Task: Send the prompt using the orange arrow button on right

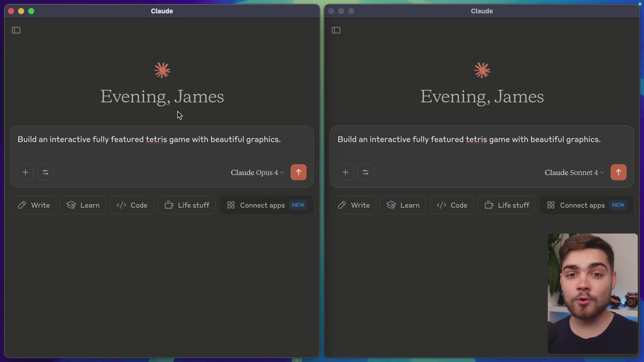Action: 619,172
